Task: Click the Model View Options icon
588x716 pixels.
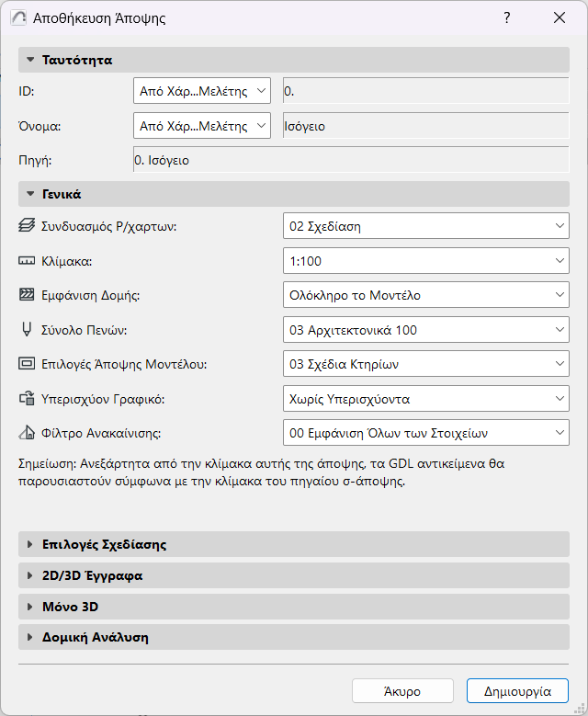Action: (x=27, y=364)
